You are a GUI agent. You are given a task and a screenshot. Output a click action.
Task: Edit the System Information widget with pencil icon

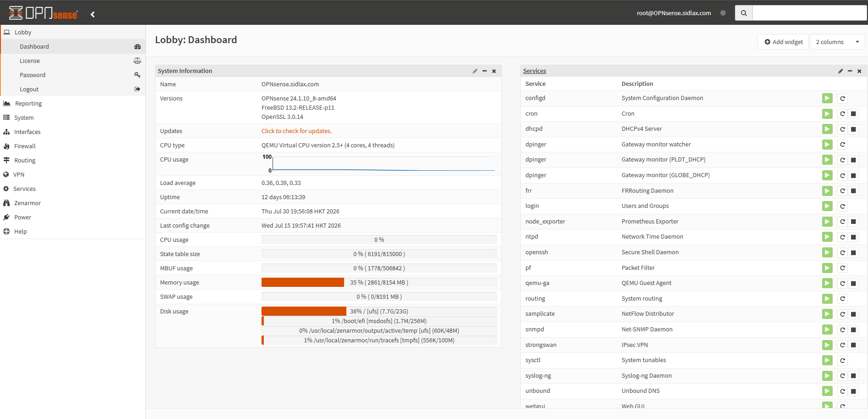click(475, 71)
